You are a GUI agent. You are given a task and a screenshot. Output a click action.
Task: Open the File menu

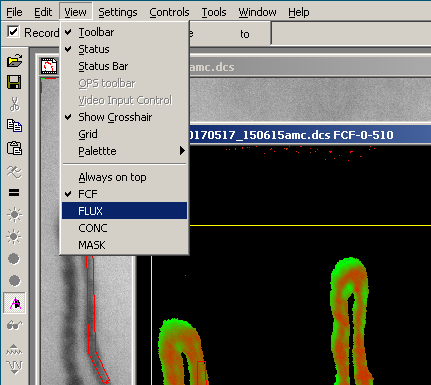tap(14, 12)
